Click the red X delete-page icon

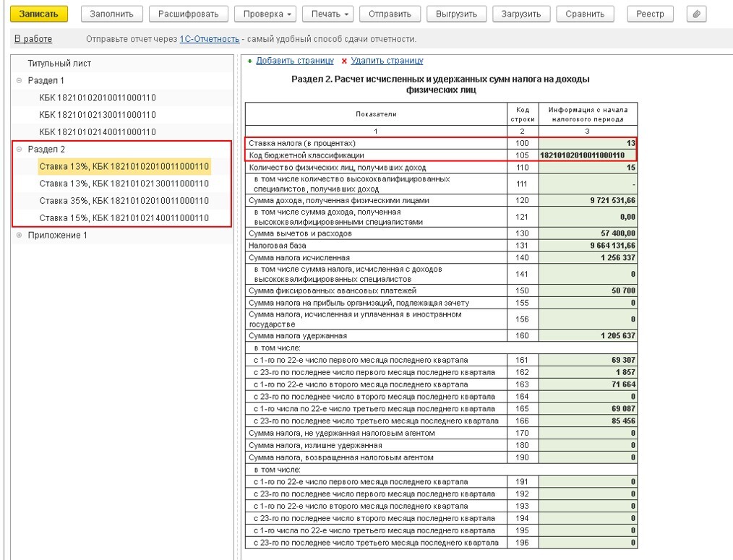pos(344,61)
